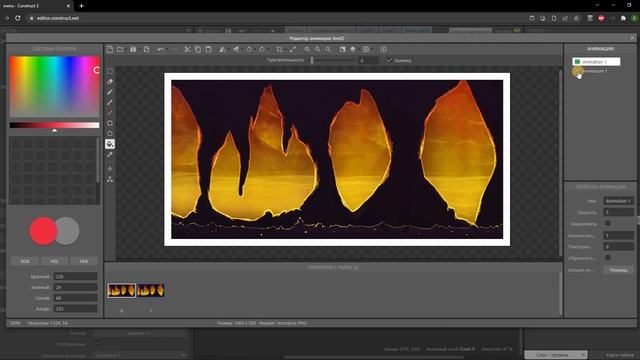Image resolution: width=640 pixels, height=360 pixels.
Task: Click the sensitivity value input field
Action: 368,60
